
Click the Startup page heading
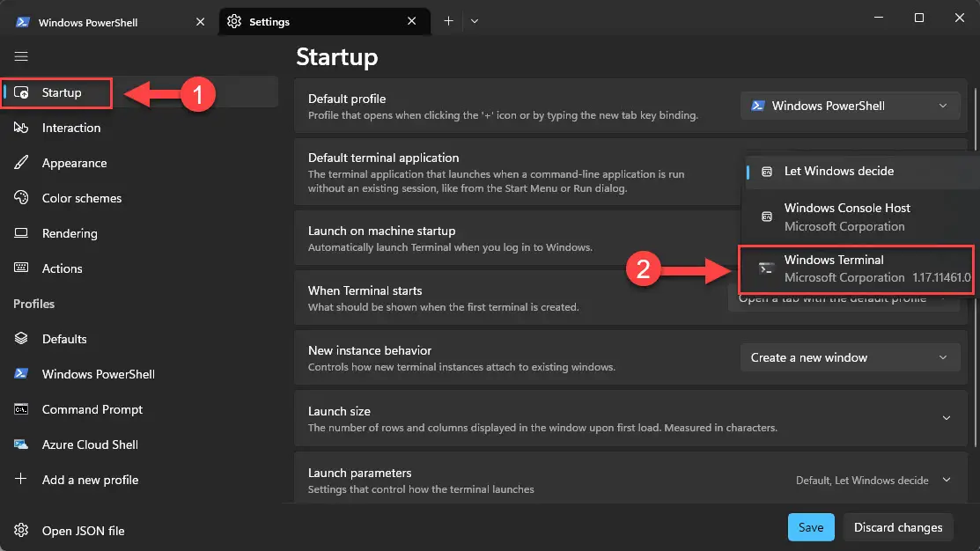(337, 57)
